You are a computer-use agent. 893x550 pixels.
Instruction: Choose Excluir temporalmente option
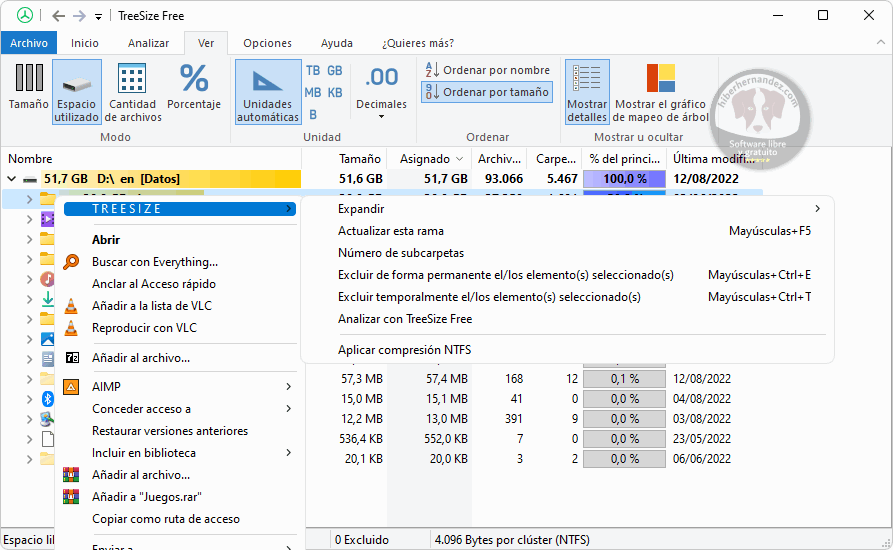pos(489,297)
